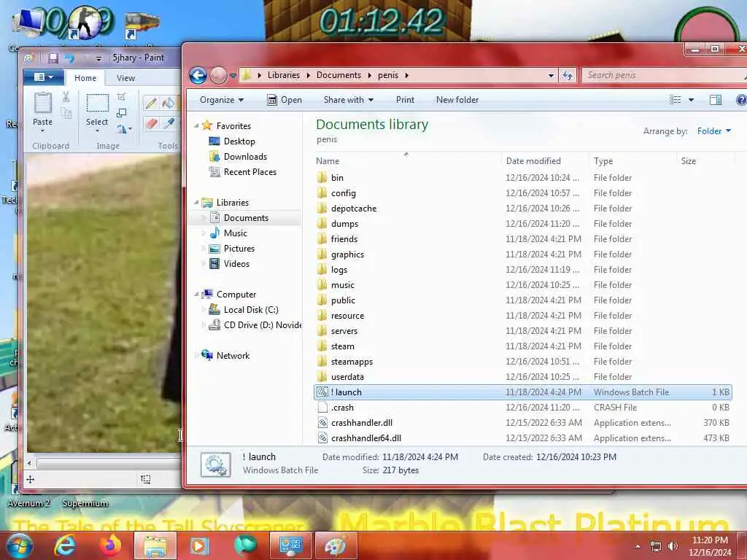The width and height of the screenshot is (747, 560).
Task: Select Recent Places under Favorites
Action: click(250, 172)
